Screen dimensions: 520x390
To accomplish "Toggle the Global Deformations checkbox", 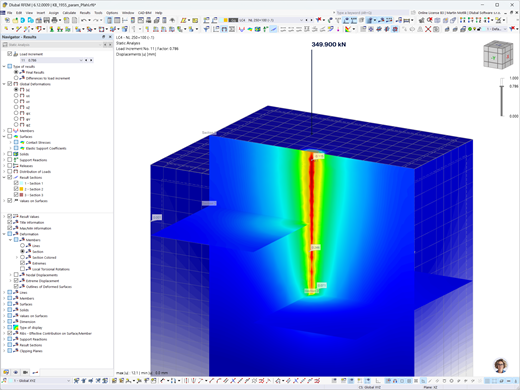I will (x=10, y=84).
